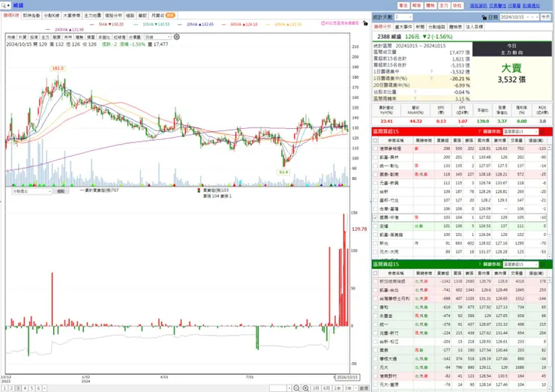Image resolution: width=555 pixels, height=392 pixels.
Task: Check broker row with net buy 298
Action: coord(375,148)
